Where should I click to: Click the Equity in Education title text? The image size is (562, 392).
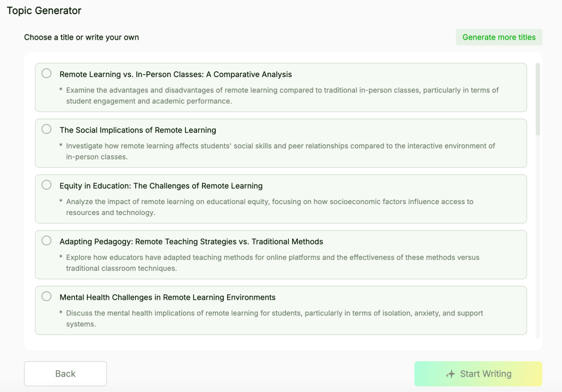[x=161, y=186]
